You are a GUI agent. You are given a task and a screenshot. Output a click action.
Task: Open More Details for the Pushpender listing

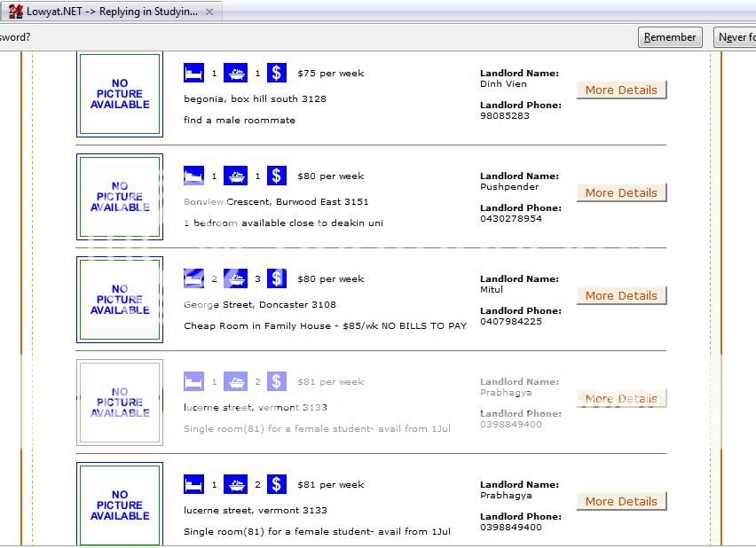(x=621, y=192)
